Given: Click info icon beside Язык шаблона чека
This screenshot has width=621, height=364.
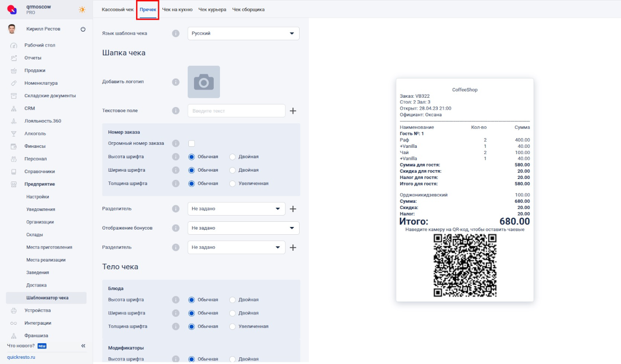Looking at the screenshot, I should pyautogui.click(x=175, y=33).
